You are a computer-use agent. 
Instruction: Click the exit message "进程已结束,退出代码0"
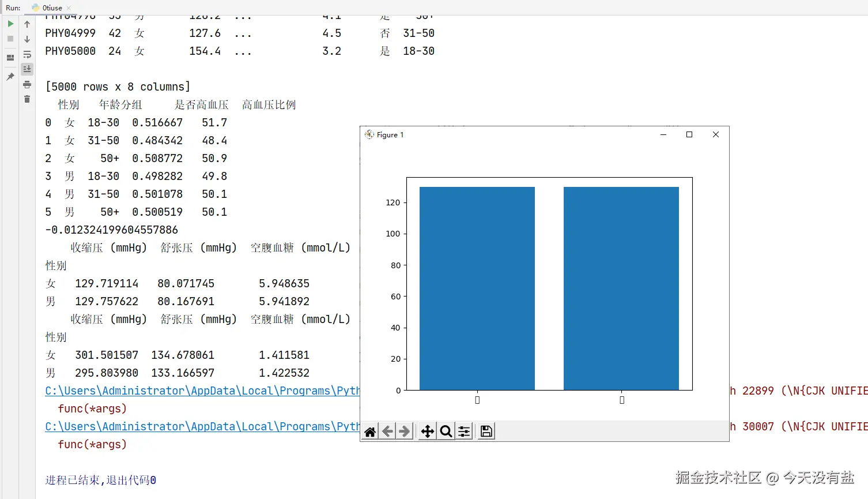[x=101, y=480]
